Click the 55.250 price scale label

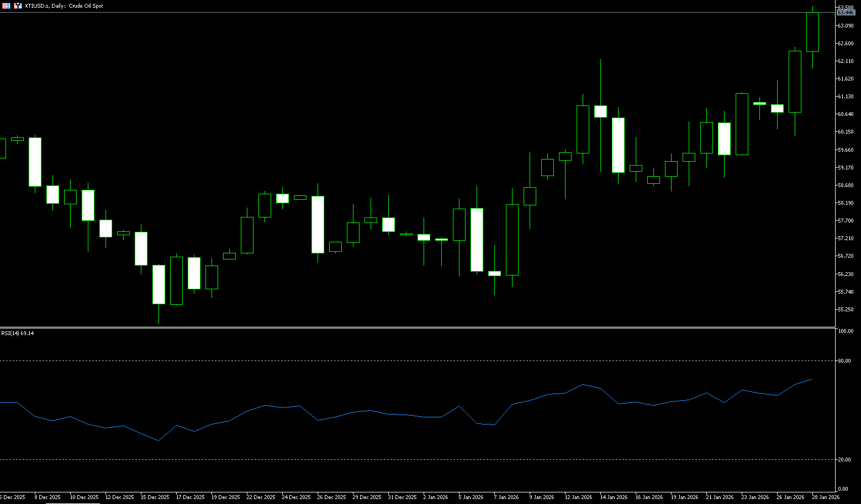point(846,309)
